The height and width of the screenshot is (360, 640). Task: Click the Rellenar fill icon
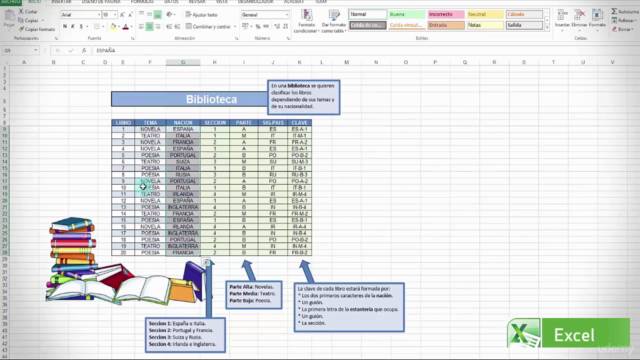[x=614, y=20]
